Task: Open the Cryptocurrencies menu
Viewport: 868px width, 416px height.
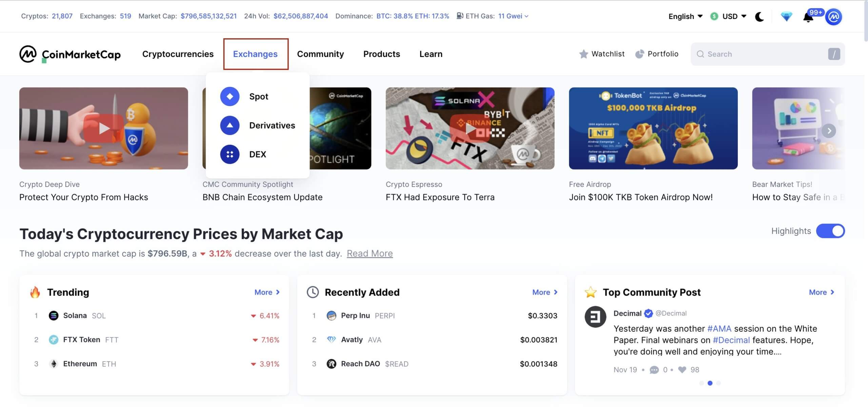Action: click(x=178, y=54)
